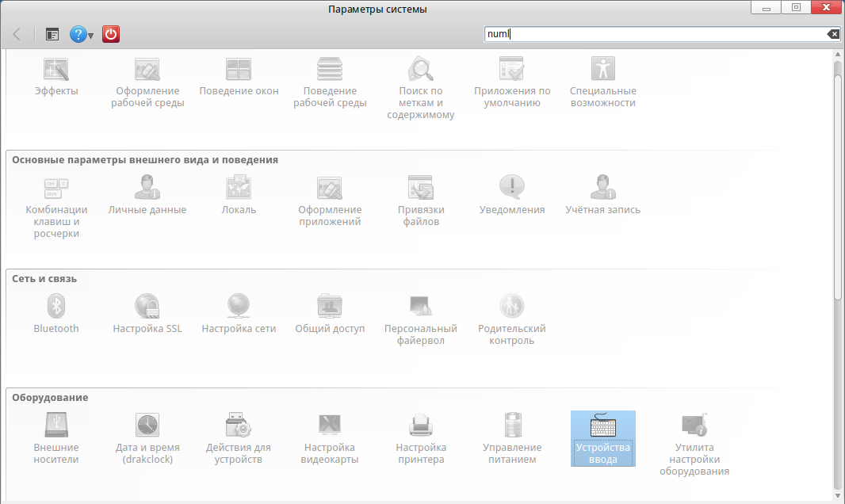
Task: Click the configure view toolbar icon
Action: pyautogui.click(x=52, y=34)
